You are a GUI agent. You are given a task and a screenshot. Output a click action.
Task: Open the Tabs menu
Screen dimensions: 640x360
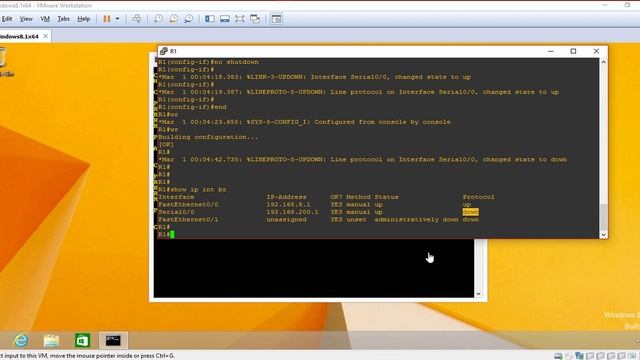point(63,19)
